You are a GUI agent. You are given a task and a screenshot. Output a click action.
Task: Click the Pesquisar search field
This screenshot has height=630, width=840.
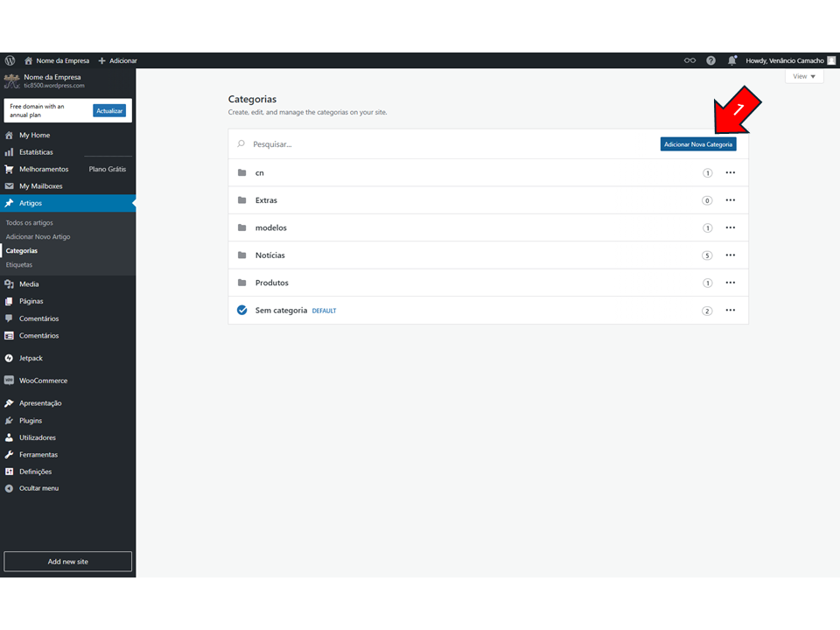(x=437, y=144)
